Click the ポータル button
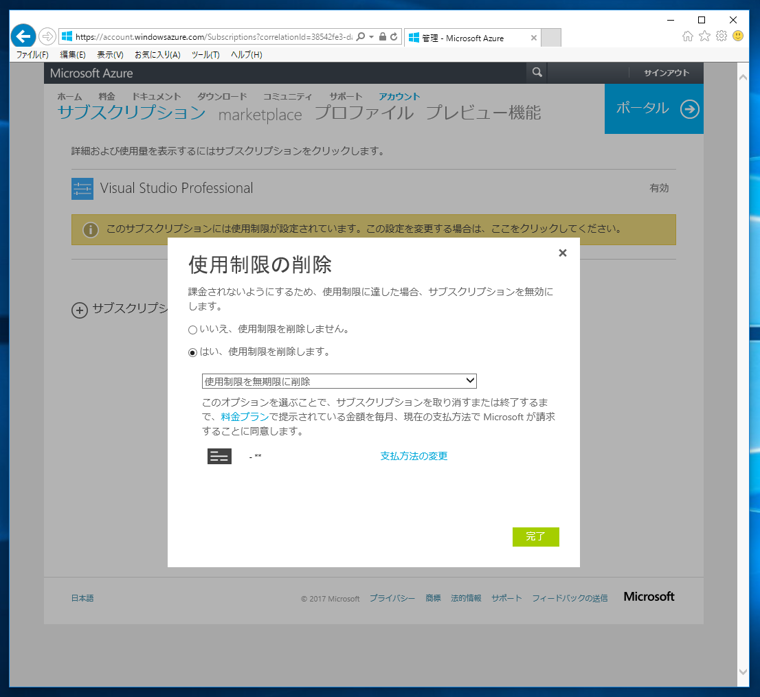760x697 pixels. (x=654, y=109)
